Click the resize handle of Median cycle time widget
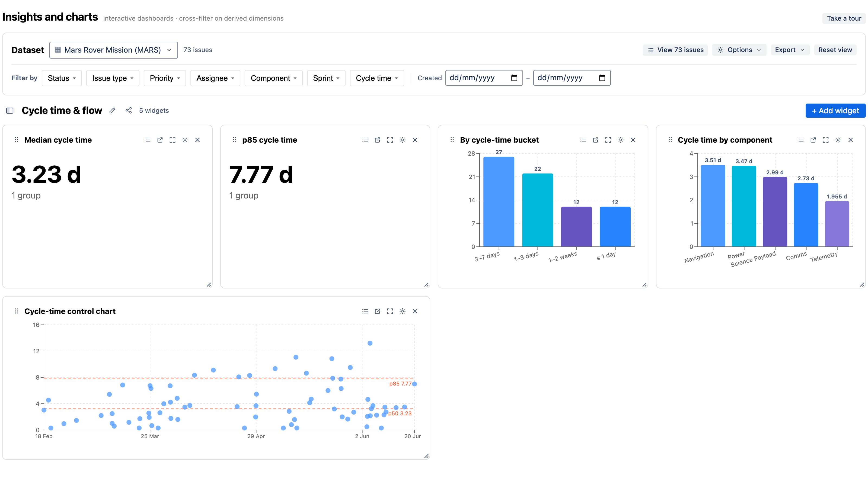868x488 pixels. coord(209,285)
